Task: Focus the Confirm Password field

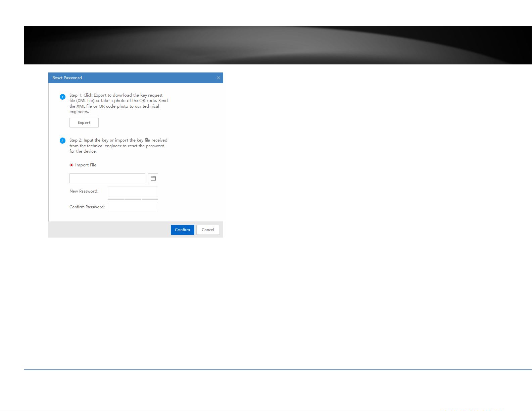Action: click(133, 207)
